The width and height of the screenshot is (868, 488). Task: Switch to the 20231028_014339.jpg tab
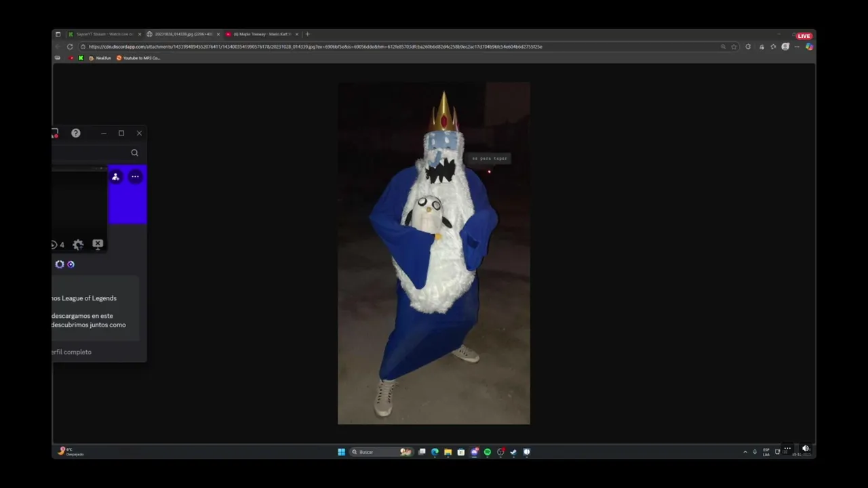183,34
